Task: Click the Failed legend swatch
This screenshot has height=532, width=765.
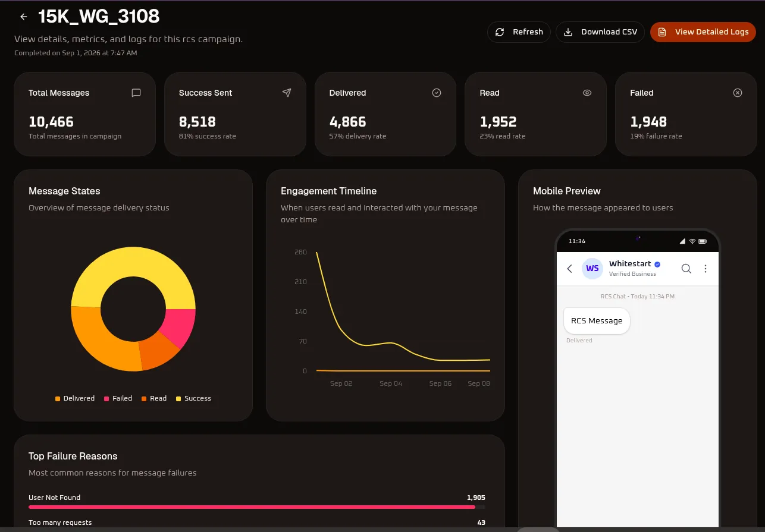Action: coord(106,399)
